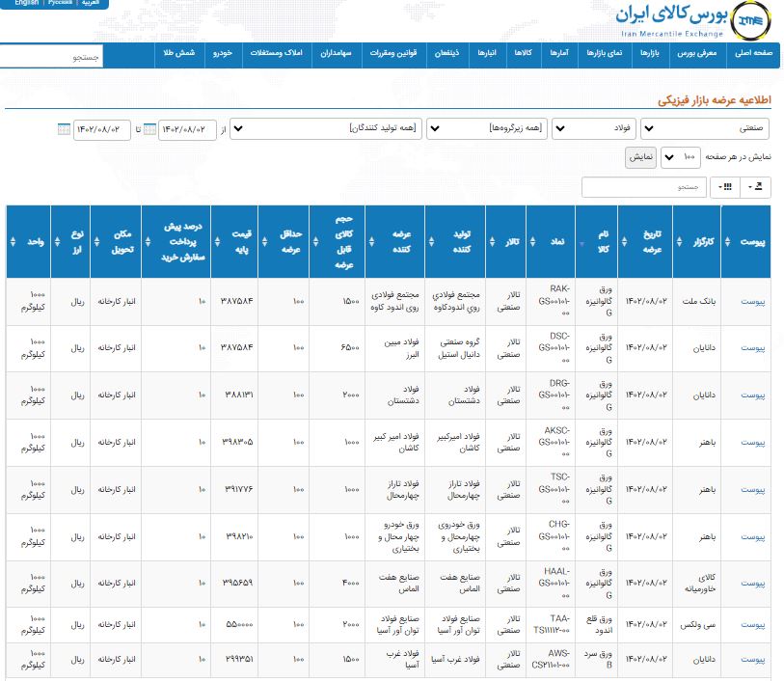Click the start date field after از
The image size is (784, 681).
[187, 129]
